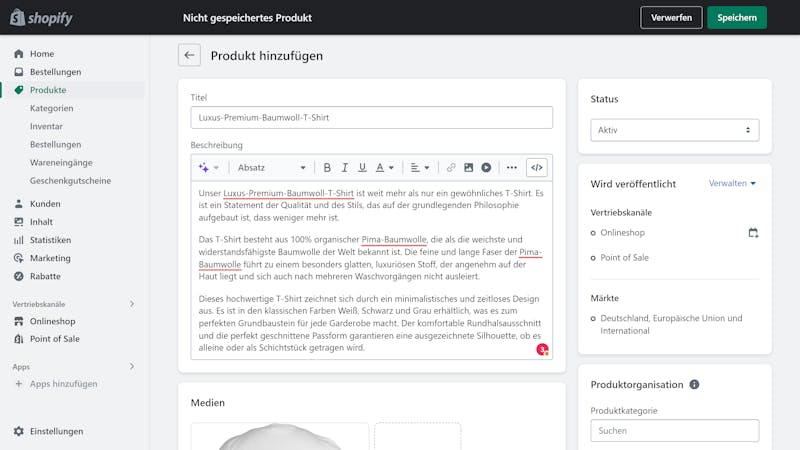The width and height of the screenshot is (800, 450).
Task: Click the Inhalt content icon
Action: (x=19, y=222)
